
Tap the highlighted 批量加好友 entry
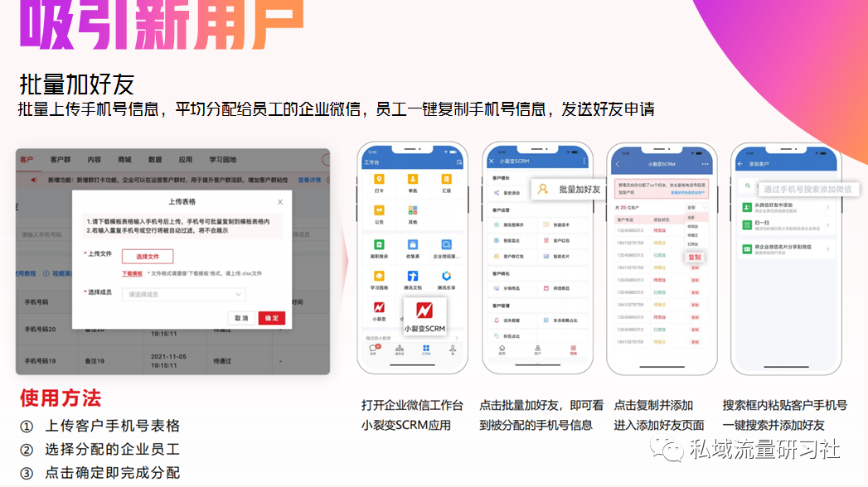click(x=570, y=189)
